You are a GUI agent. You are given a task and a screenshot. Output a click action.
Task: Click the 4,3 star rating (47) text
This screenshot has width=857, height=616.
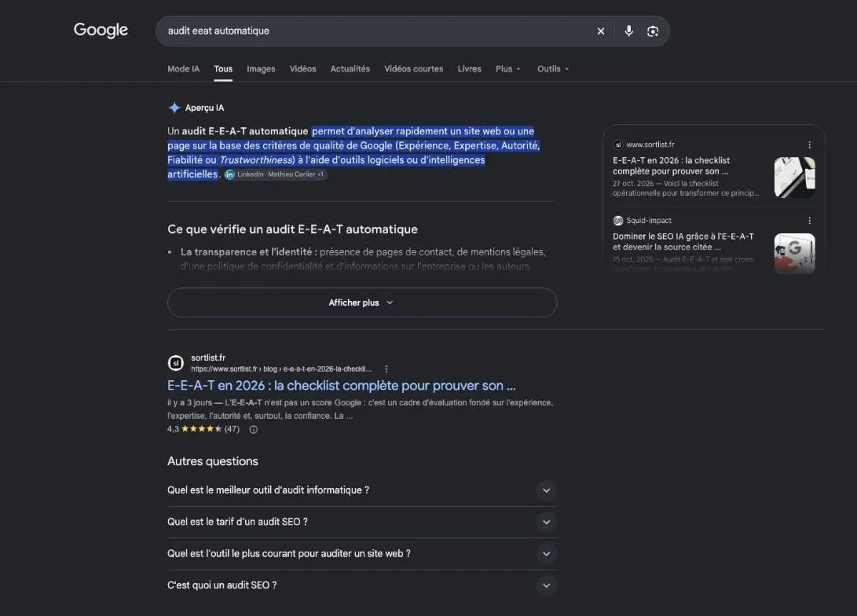pos(203,429)
